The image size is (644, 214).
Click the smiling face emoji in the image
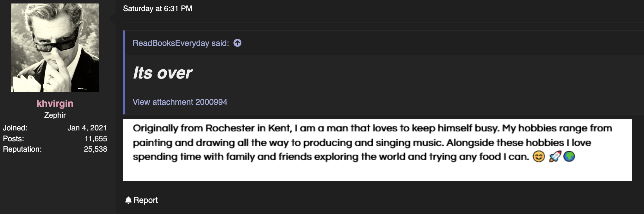point(539,156)
